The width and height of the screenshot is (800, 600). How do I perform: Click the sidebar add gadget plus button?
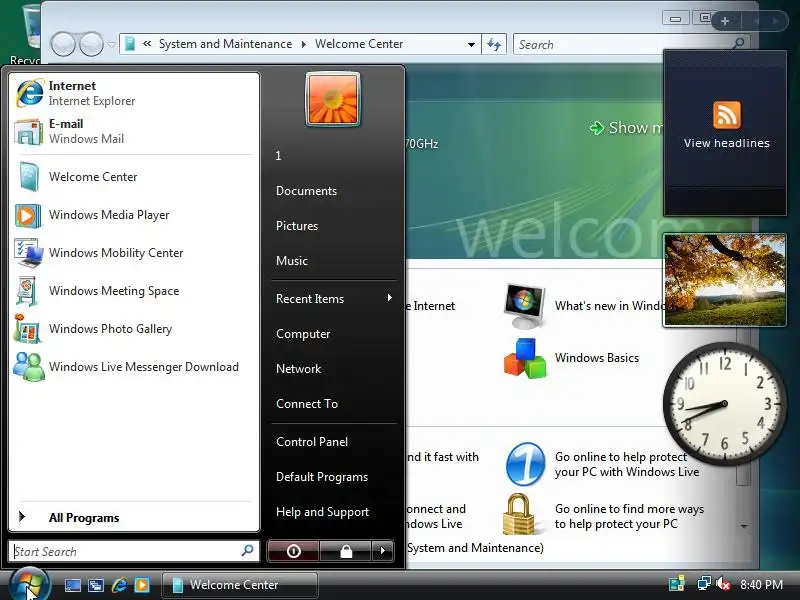[x=725, y=21]
